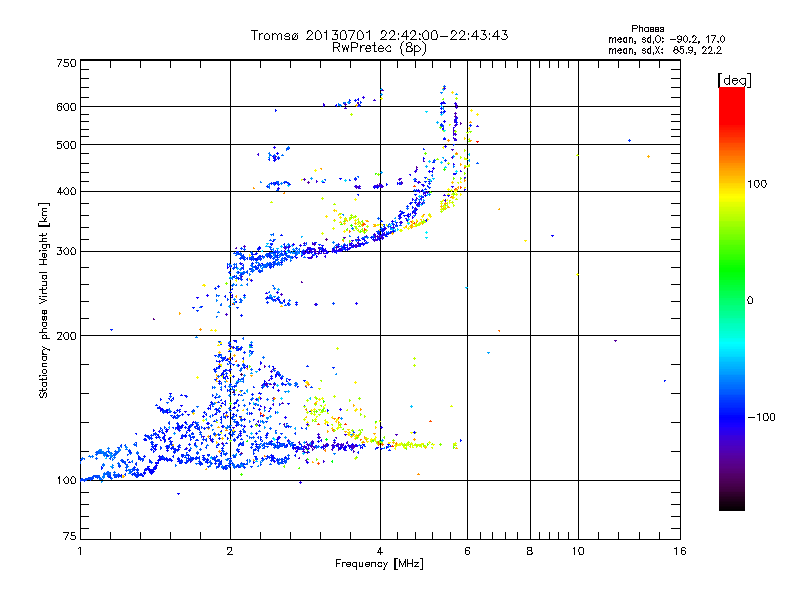Click the 'RwPretec (8p)' subtitle

tap(379, 48)
